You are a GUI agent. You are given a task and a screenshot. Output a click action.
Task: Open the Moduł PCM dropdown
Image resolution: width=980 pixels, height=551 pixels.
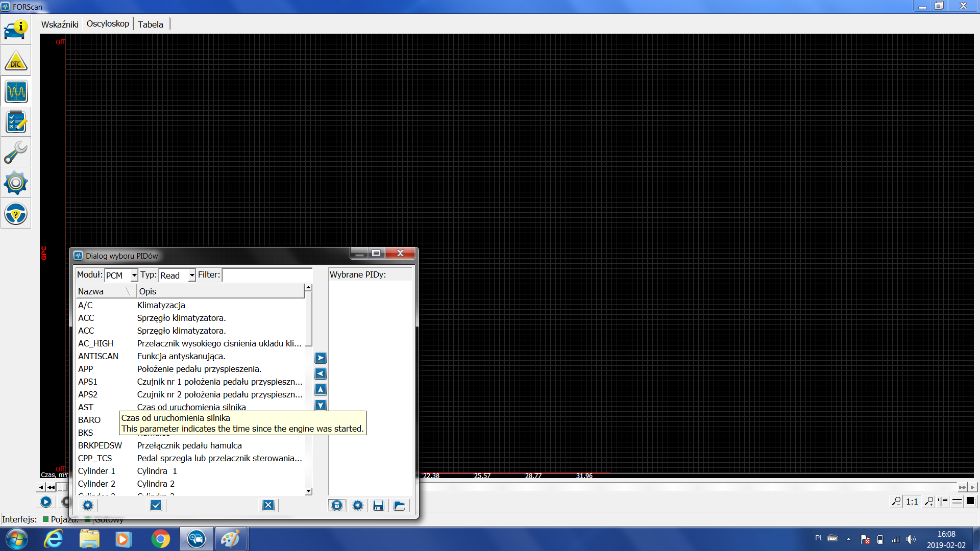click(134, 275)
